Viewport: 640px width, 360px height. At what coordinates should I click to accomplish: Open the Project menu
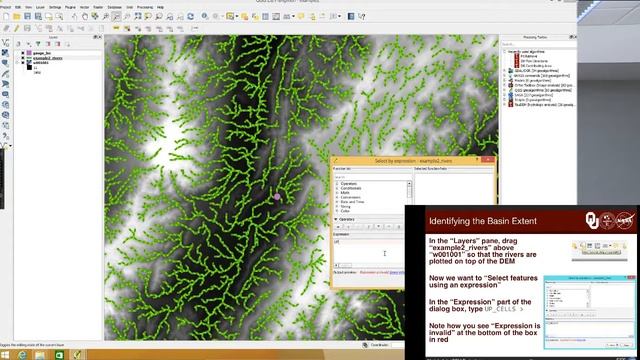(x=5, y=7)
